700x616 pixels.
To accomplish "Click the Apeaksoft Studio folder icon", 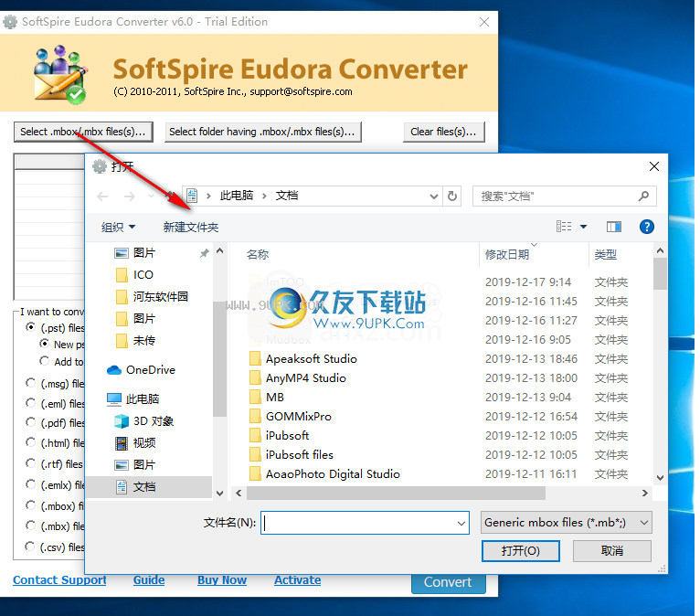I will [255, 359].
